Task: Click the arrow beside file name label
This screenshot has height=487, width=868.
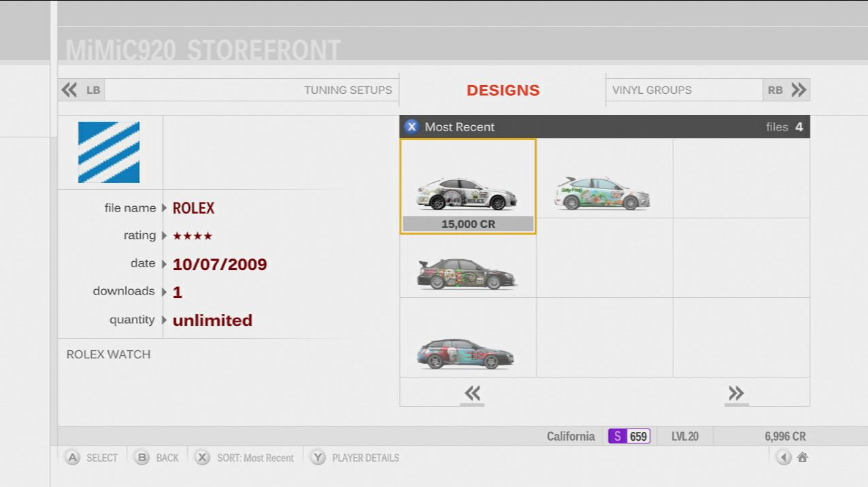Action: (x=164, y=208)
